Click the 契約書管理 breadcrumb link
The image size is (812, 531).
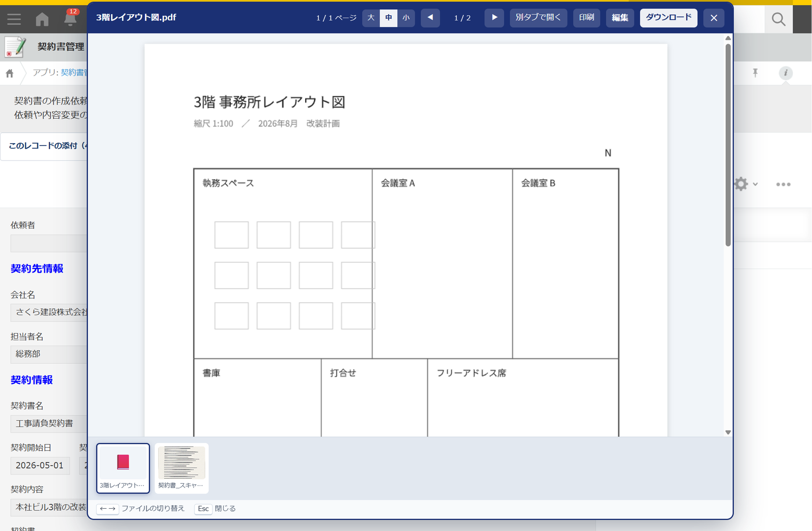(x=74, y=73)
